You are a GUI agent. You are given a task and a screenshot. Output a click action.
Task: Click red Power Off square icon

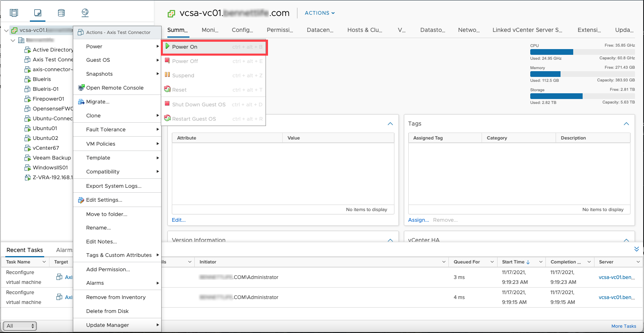coord(167,61)
